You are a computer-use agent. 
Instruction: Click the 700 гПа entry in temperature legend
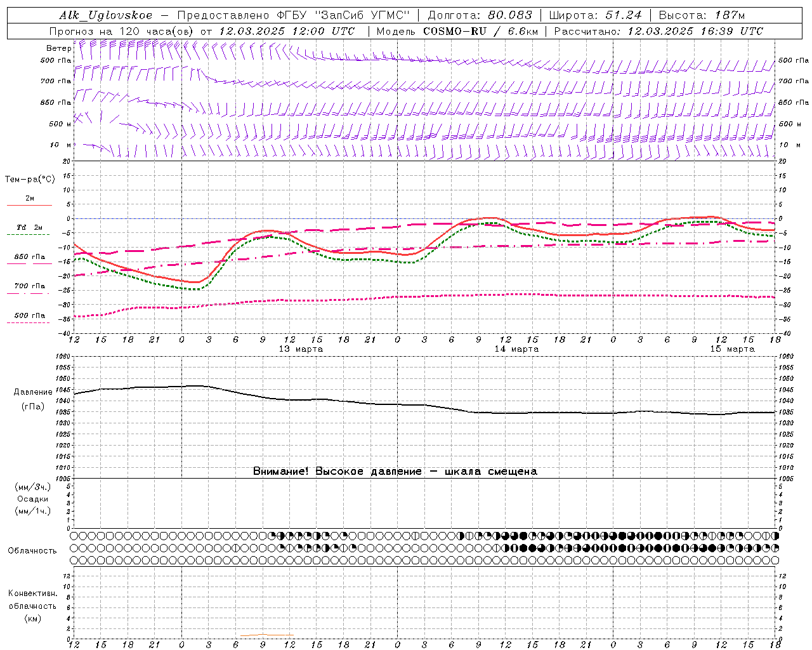pyautogui.click(x=30, y=286)
